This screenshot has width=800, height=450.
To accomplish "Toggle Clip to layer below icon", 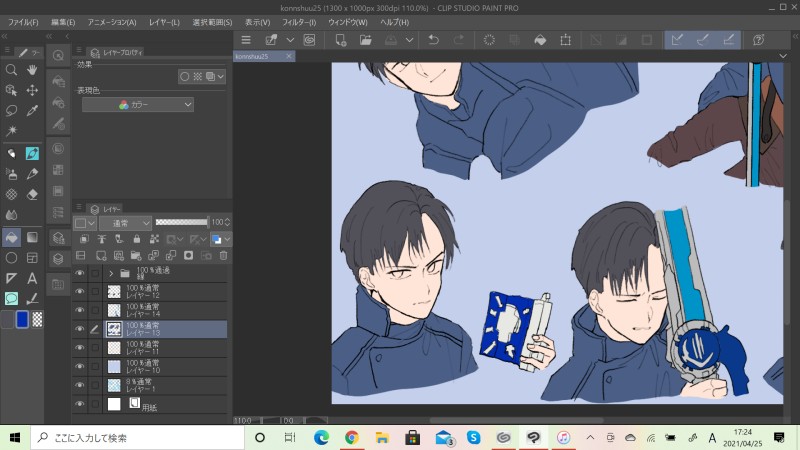I will pyautogui.click(x=84, y=239).
